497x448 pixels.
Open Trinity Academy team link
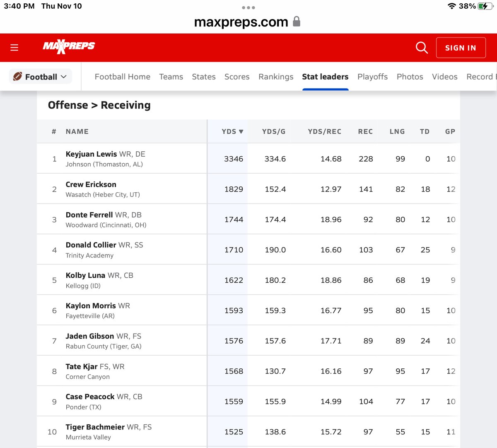(89, 255)
